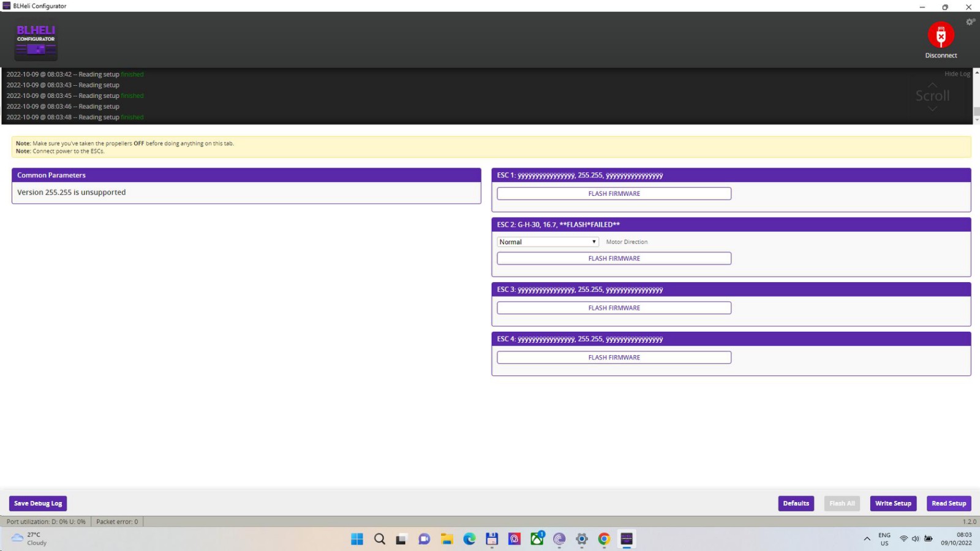The width and height of the screenshot is (980, 551).
Task: Click ESC 4 header title
Action: (579, 339)
